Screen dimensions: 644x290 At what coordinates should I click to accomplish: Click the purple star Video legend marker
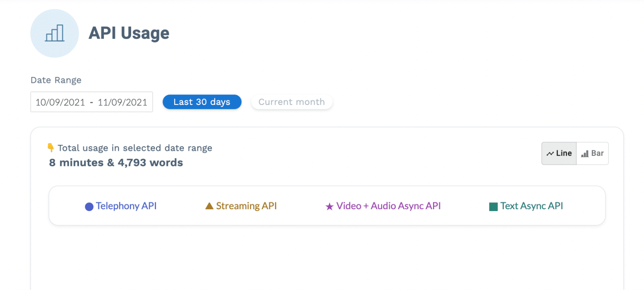(329, 207)
